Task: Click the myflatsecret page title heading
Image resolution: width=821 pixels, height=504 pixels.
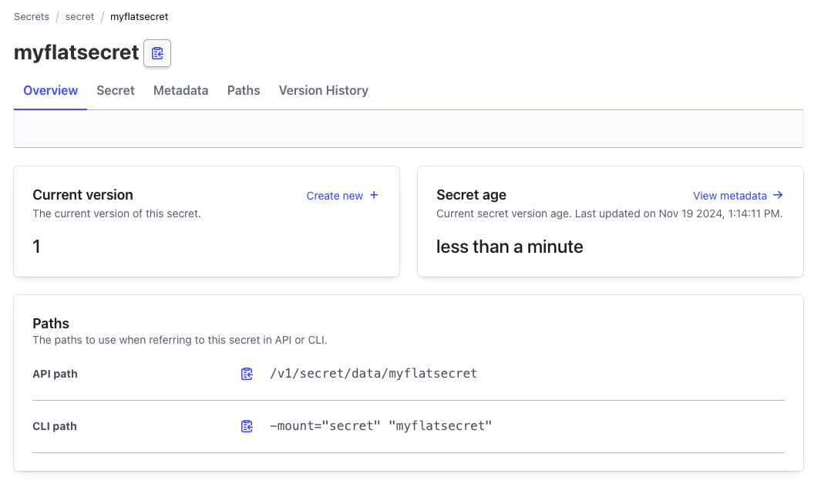Action: 76,53
